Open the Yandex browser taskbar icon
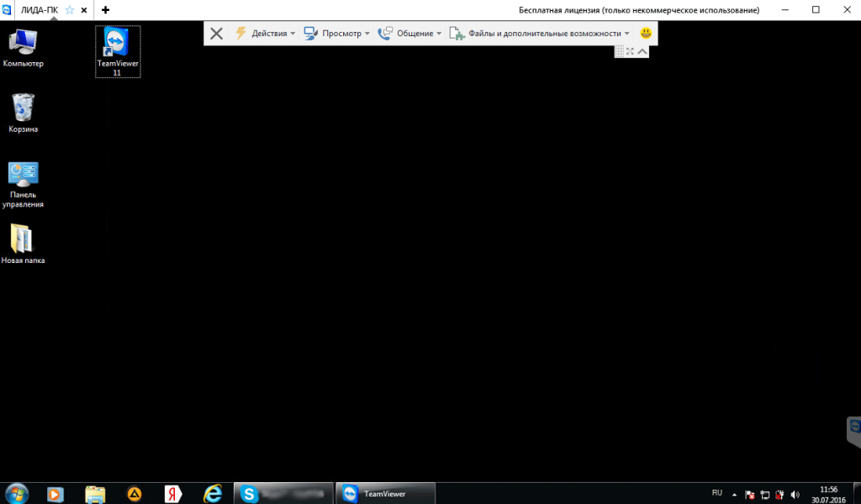861x504 pixels. coord(173,494)
